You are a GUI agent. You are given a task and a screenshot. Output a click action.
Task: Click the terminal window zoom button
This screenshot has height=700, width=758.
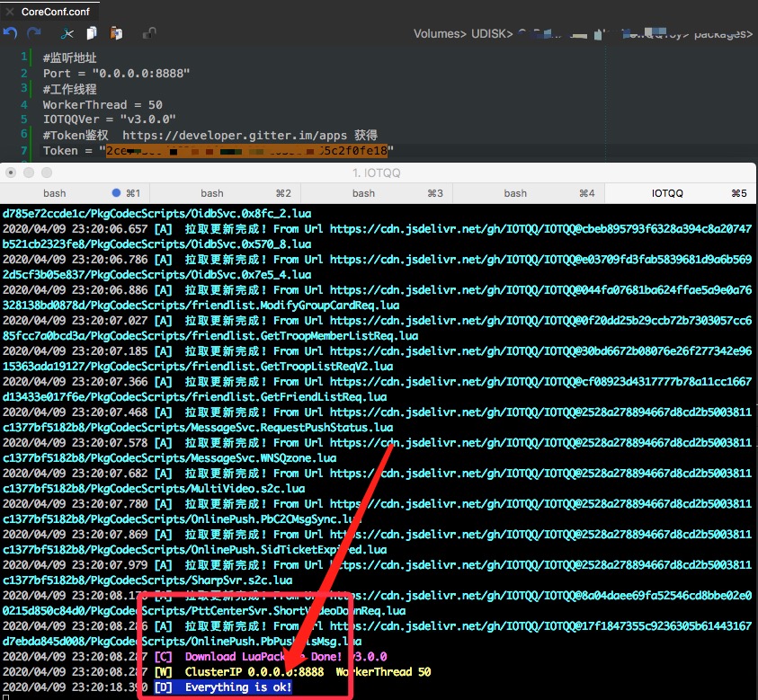tap(47, 173)
